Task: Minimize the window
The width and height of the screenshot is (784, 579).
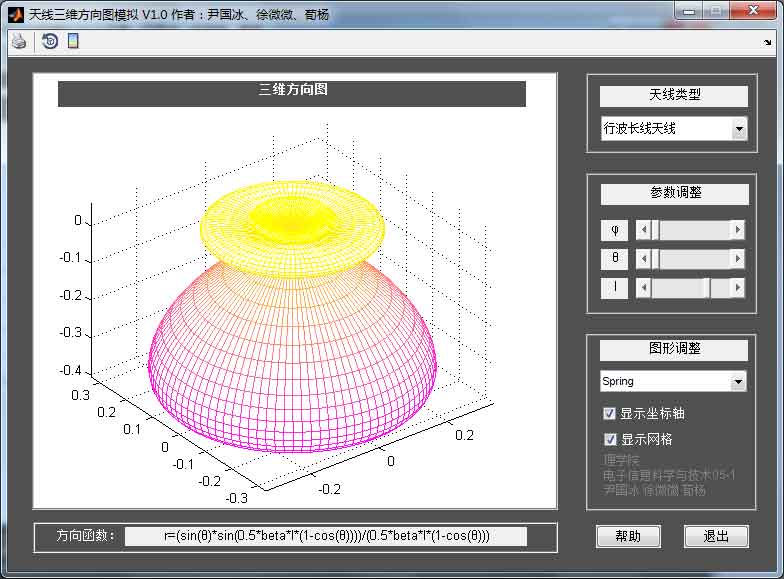Action: coord(690,11)
